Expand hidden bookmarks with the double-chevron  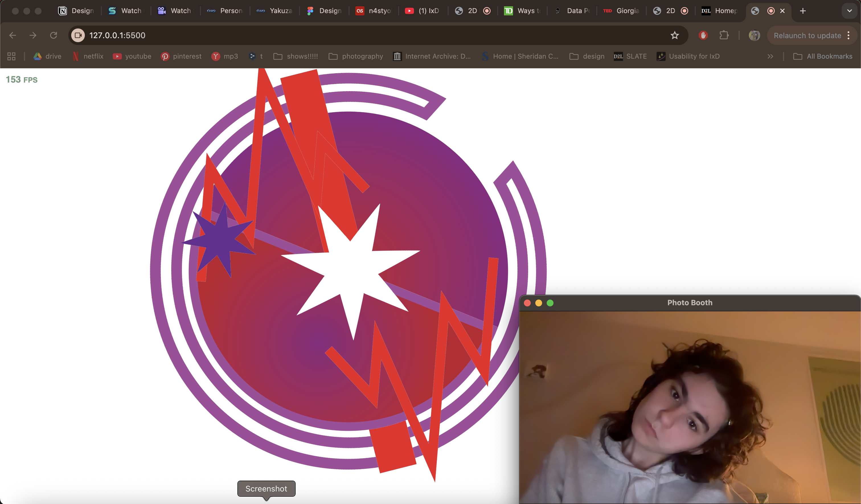pyautogui.click(x=770, y=56)
